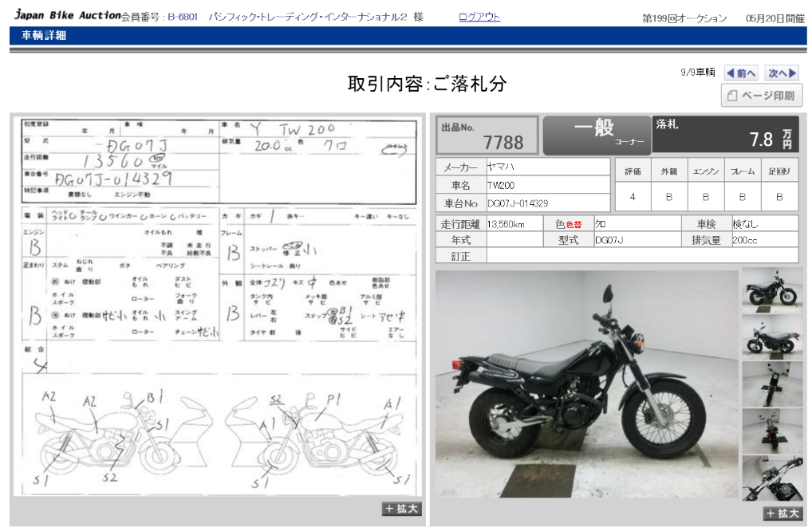Click the 取引内容:ご落札分 heading
Viewport: 812px width, 531px height.
coord(427,84)
